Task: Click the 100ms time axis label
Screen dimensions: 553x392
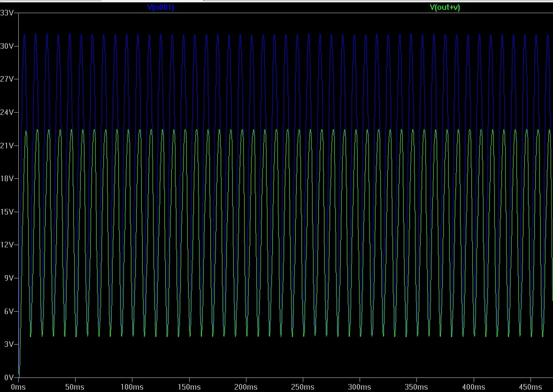Action: coord(132,387)
